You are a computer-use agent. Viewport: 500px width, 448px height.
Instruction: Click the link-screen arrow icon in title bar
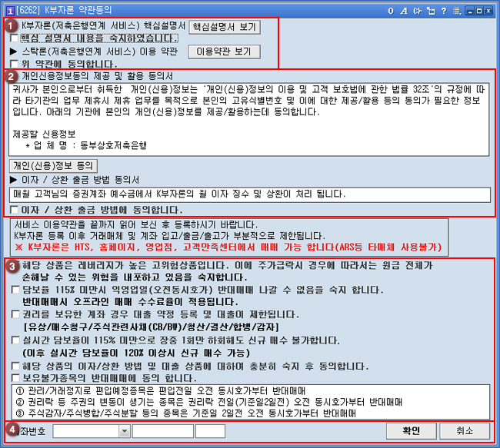[x=417, y=9]
